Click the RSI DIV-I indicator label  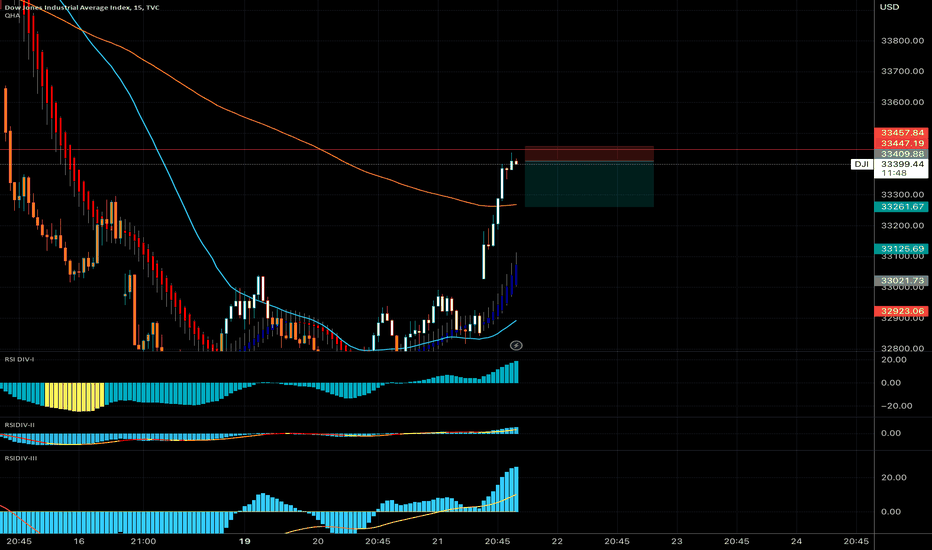coord(19,359)
